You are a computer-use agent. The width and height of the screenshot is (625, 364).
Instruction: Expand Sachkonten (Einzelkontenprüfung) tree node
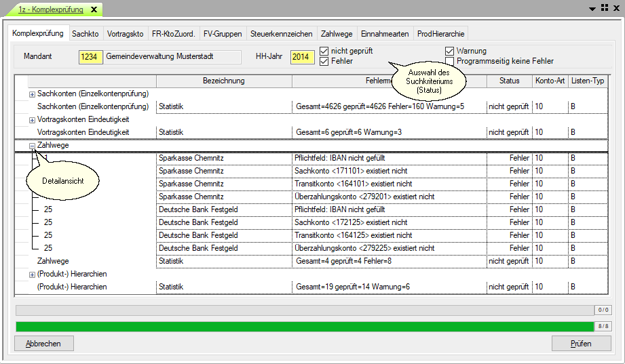click(32, 94)
